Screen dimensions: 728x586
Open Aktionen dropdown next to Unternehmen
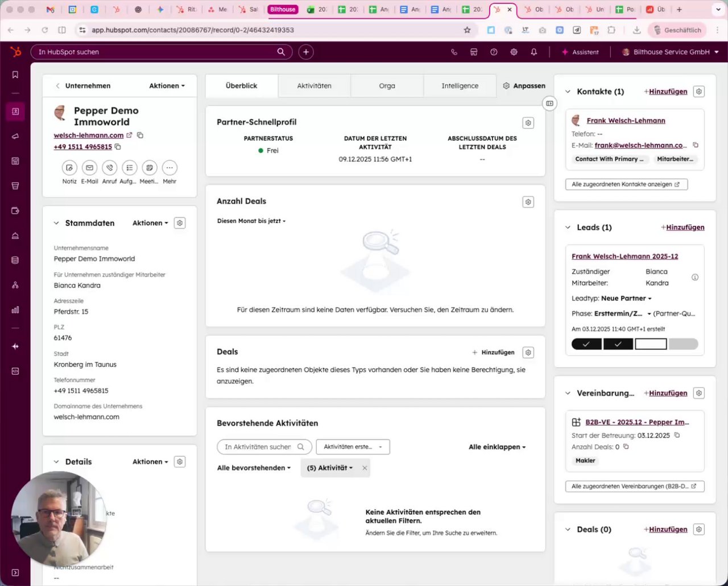[167, 86]
